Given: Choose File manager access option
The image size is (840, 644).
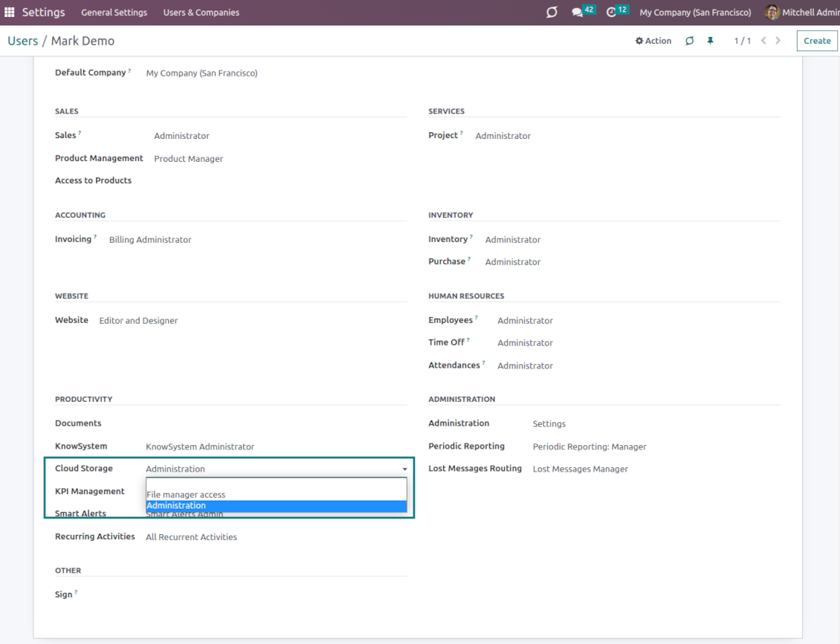Looking at the screenshot, I should click(x=277, y=495).
